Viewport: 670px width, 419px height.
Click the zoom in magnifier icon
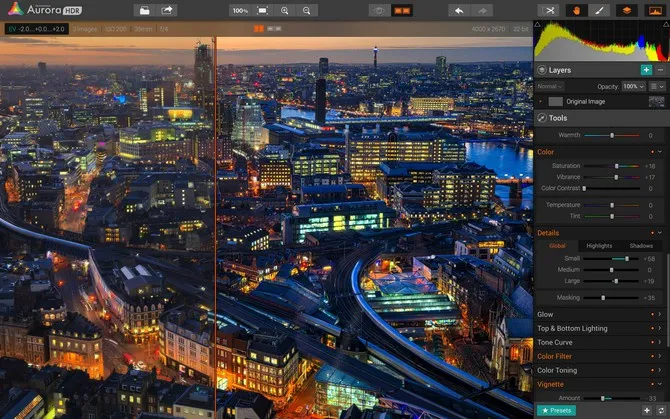point(285,10)
